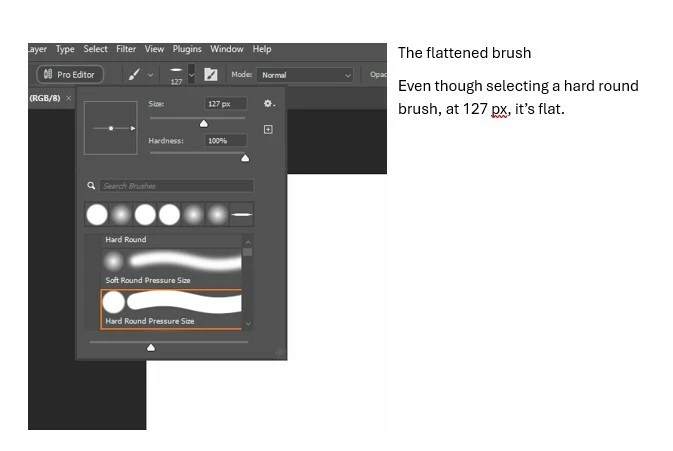Click the Hardness value field

point(225,140)
